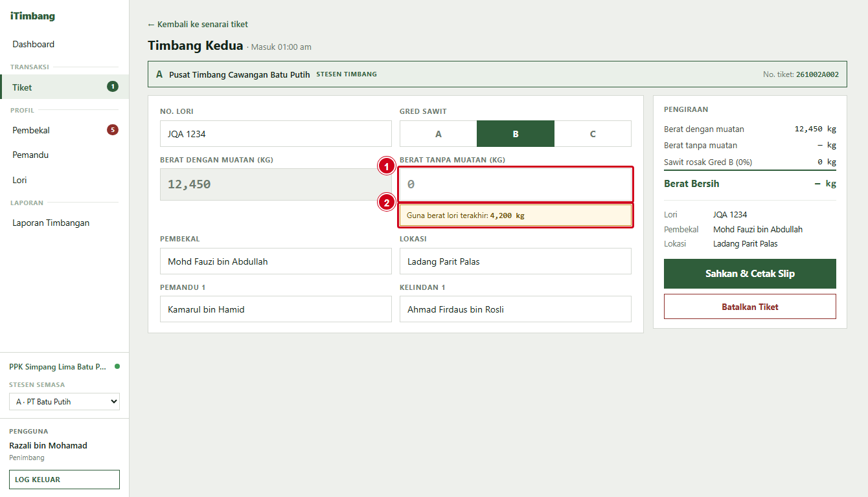Click user name Razali bin Mohamad
The width and height of the screenshot is (868, 497).
(x=48, y=445)
